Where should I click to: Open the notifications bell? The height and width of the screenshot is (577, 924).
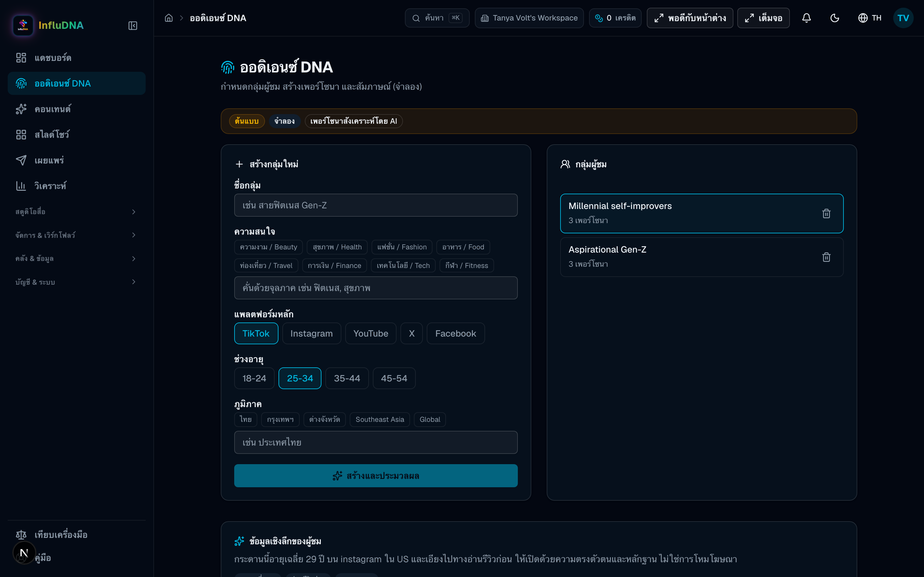[806, 18]
